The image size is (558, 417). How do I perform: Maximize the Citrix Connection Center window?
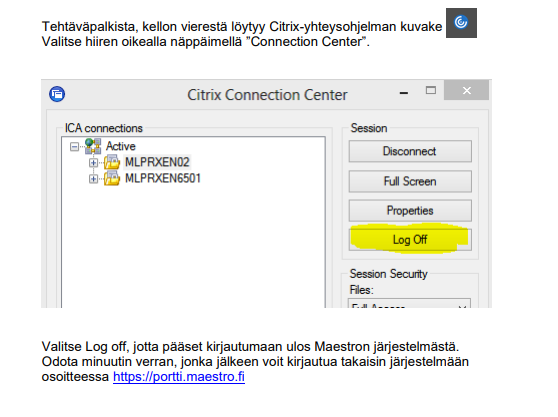pyautogui.click(x=431, y=90)
